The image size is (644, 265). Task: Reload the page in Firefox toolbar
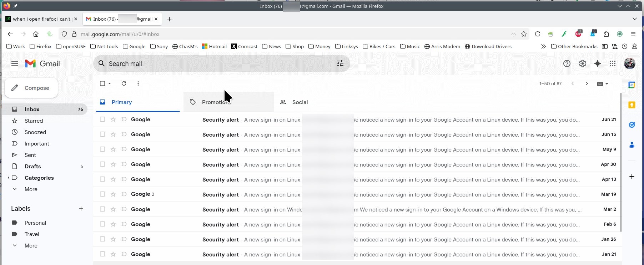pyautogui.click(x=538, y=34)
